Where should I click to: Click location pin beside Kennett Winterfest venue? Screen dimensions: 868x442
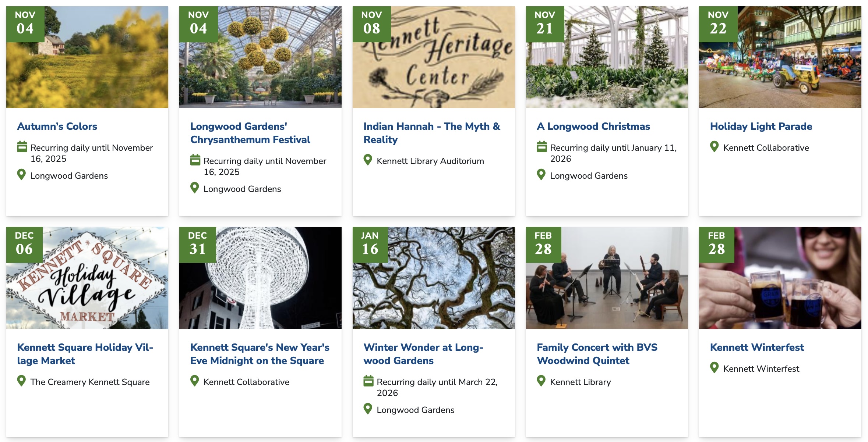point(714,368)
